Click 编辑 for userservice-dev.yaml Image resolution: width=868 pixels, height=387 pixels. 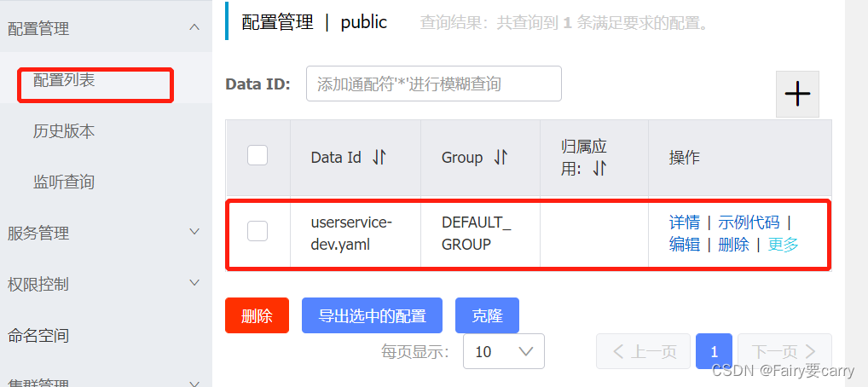click(x=684, y=244)
